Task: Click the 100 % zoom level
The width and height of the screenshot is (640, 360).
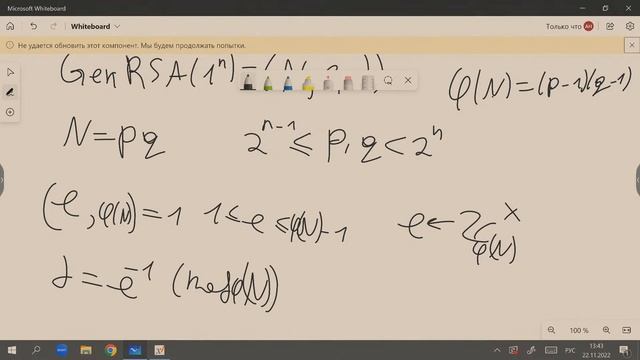Action: (x=579, y=330)
